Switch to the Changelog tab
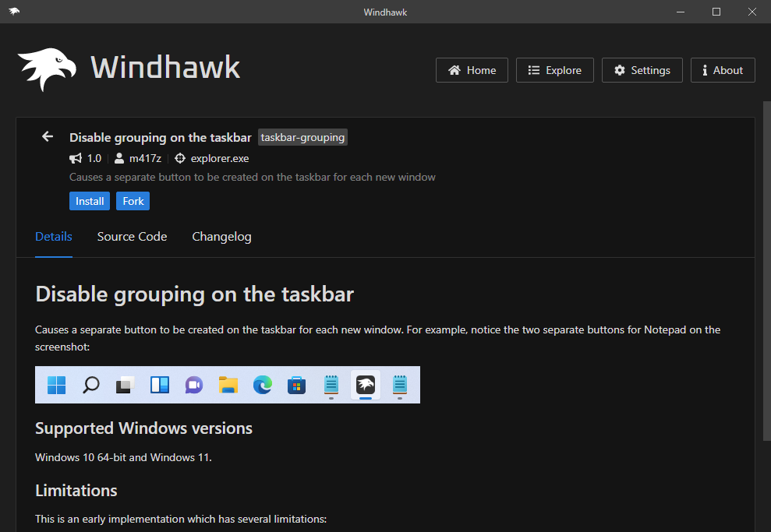This screenshot has height=532, width=771. coord(221,237)
